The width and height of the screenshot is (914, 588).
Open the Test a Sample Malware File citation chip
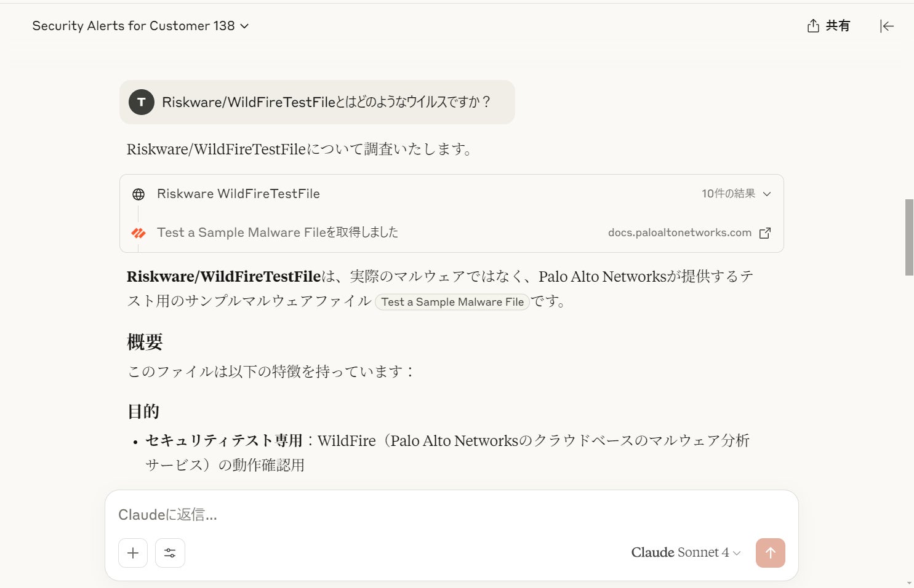pyautogui.click(x=452, y=302)
